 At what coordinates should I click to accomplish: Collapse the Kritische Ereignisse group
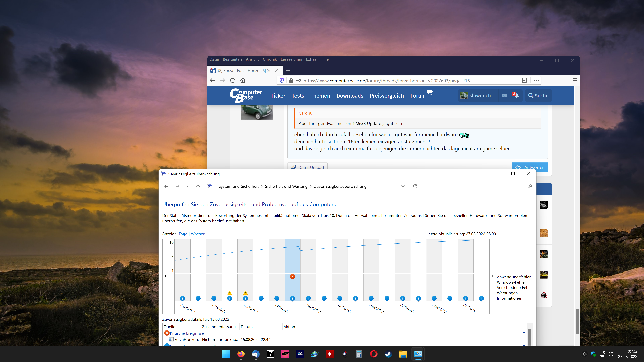coord(524,332)
